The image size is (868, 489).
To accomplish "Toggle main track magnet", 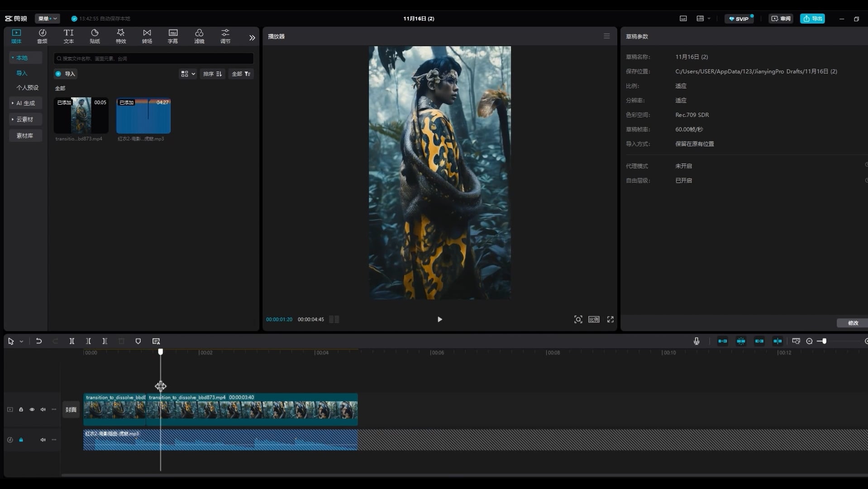I will [x=723, y=341].
